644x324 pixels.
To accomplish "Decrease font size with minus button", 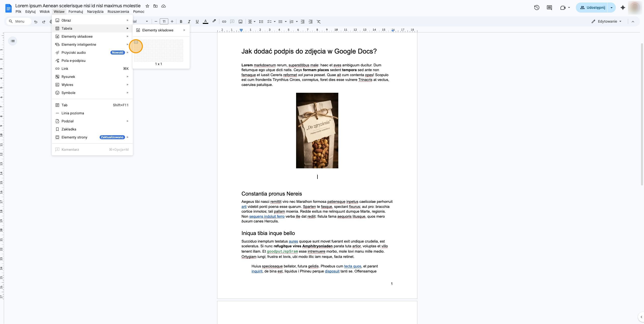I will (156, 22).
